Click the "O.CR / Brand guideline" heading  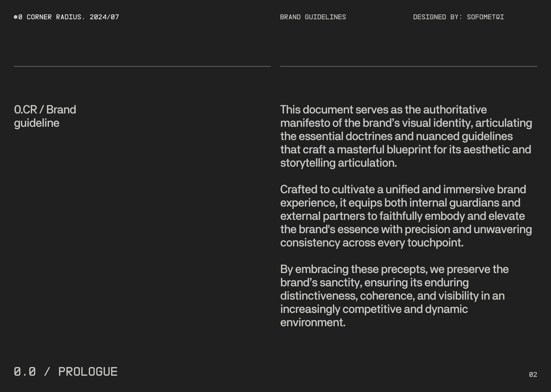tap(45, 116)
